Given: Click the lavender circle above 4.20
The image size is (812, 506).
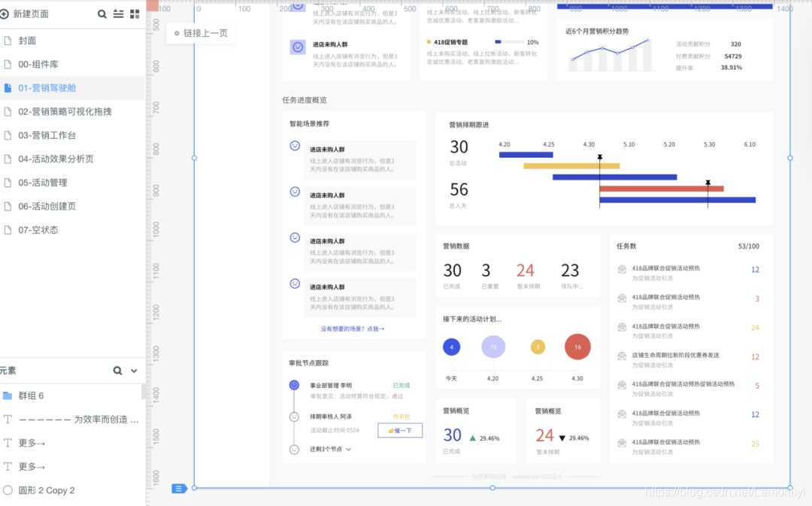Looking at the screenshot, I should click(x=493, y=347).
